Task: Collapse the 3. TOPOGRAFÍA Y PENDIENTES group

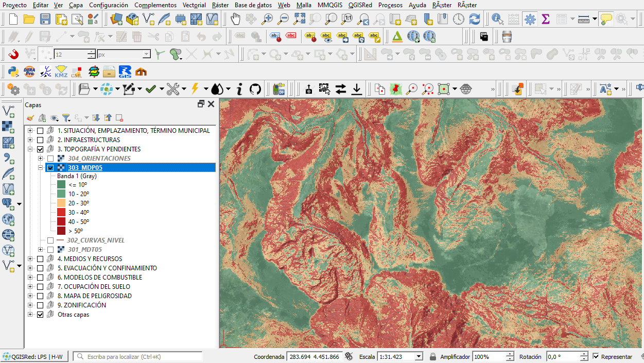Action: pos(30,149)
